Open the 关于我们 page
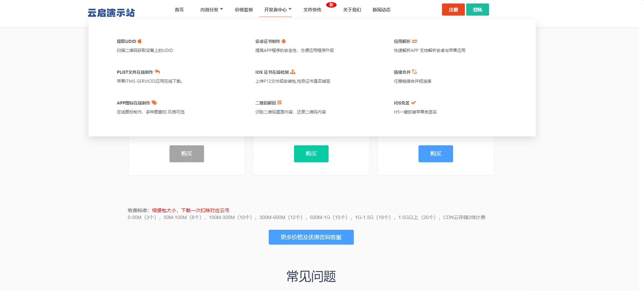The width and height of the screenshot is (644, 291). pyautogui.click(x=352, y=10)
